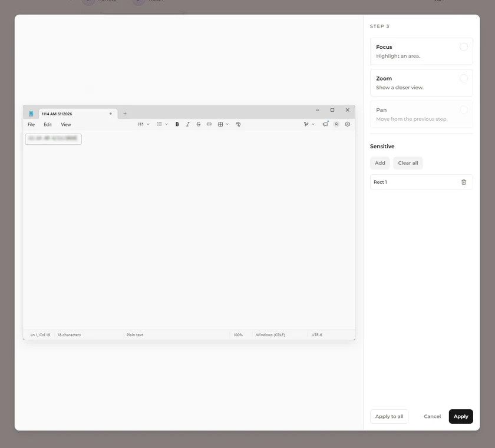Maximize the Notepad window

pos(332,110)
